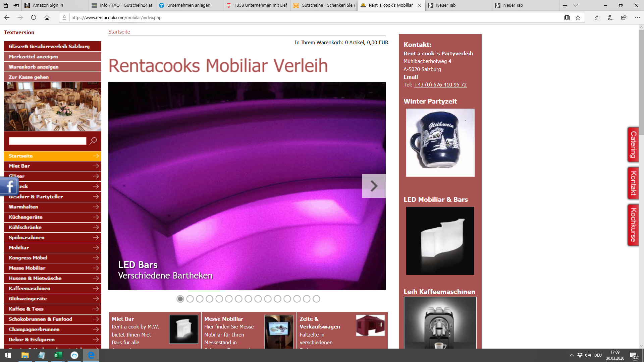Select the first carousel slide dot
Viewport: 644px width, 362px height.
180,299
